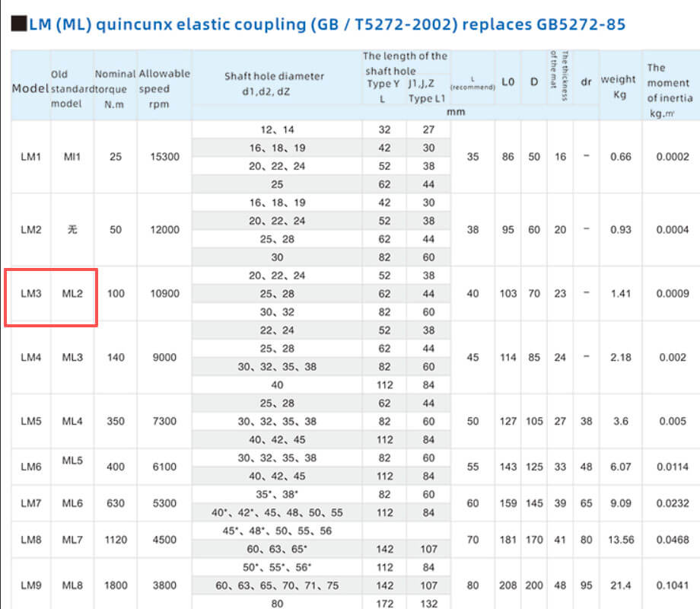Screen dimensions: 700x609
Task: Click the ML2 old standard model cell
Action: [72, 294]
